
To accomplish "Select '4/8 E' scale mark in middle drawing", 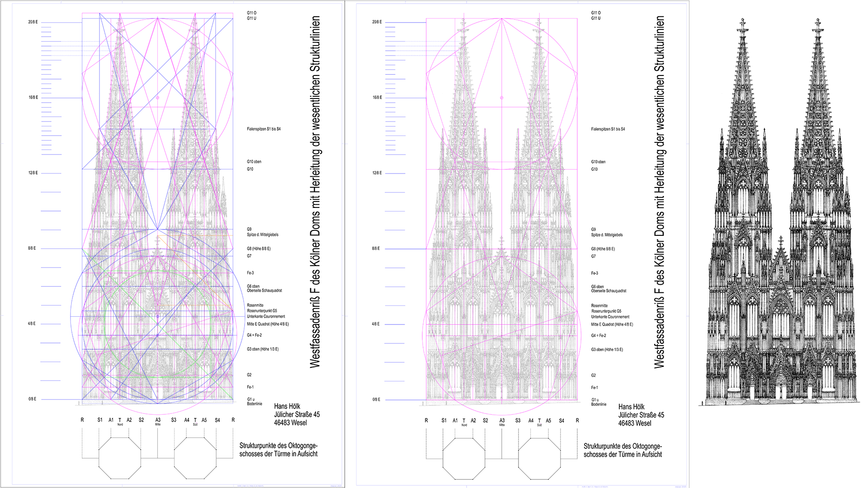I will pyautogui.click(x=376, y=324).
